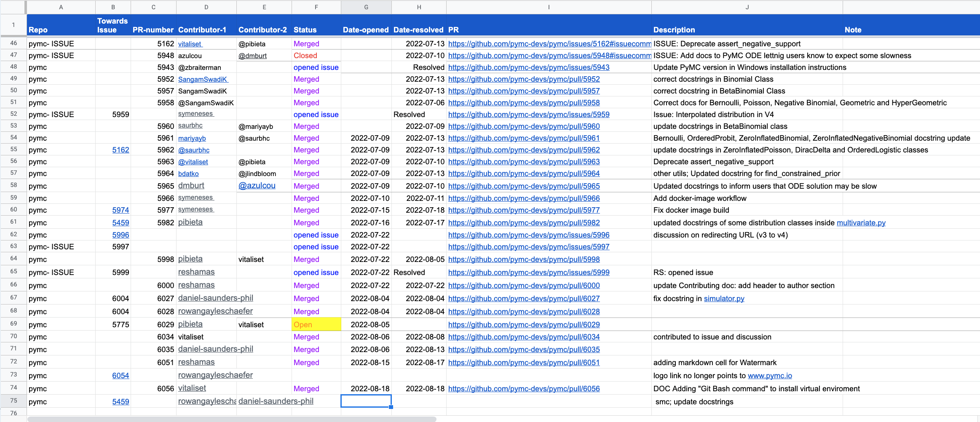The width and height of the screenshot is (980, 422).
Task: Open the multivariate.py link in Description
Action: [861, 223]
